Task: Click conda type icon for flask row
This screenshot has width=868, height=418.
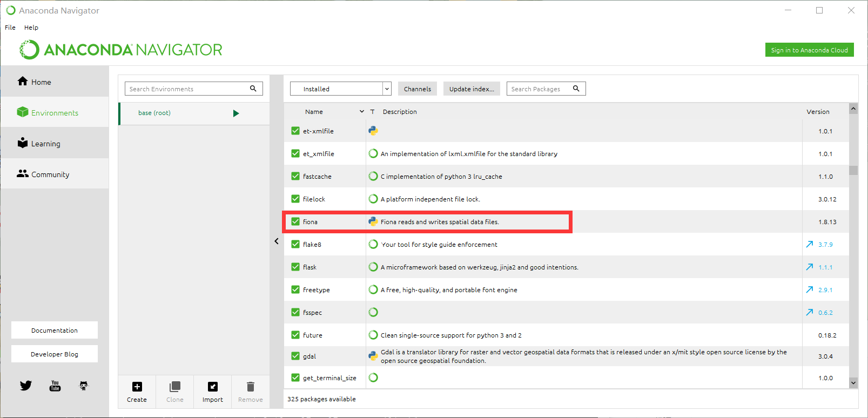Action: [x=373, y=267]
